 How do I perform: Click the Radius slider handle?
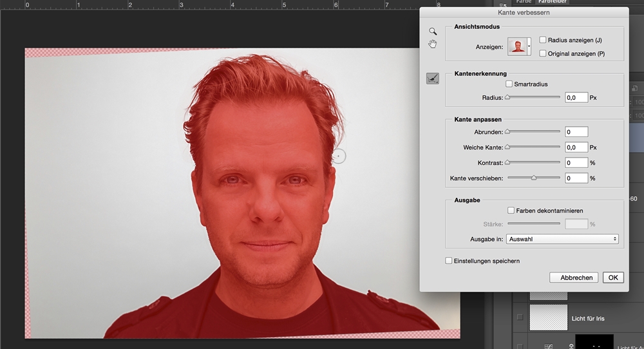point(507,97)
